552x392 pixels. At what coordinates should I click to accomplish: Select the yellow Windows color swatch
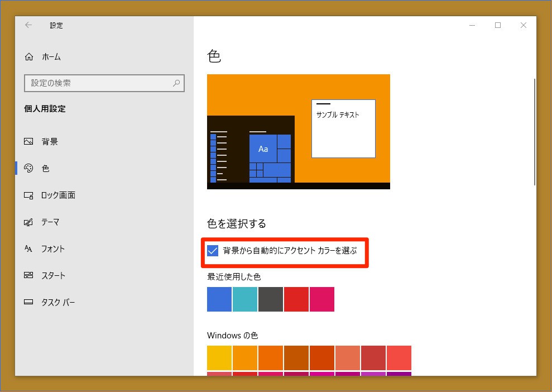pyautogui.click(x=219, y=358)
